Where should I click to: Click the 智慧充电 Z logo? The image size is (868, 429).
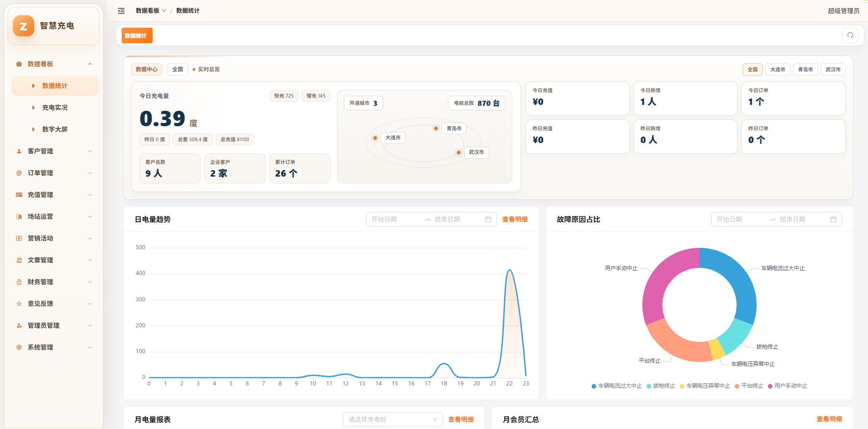point(24,26)
